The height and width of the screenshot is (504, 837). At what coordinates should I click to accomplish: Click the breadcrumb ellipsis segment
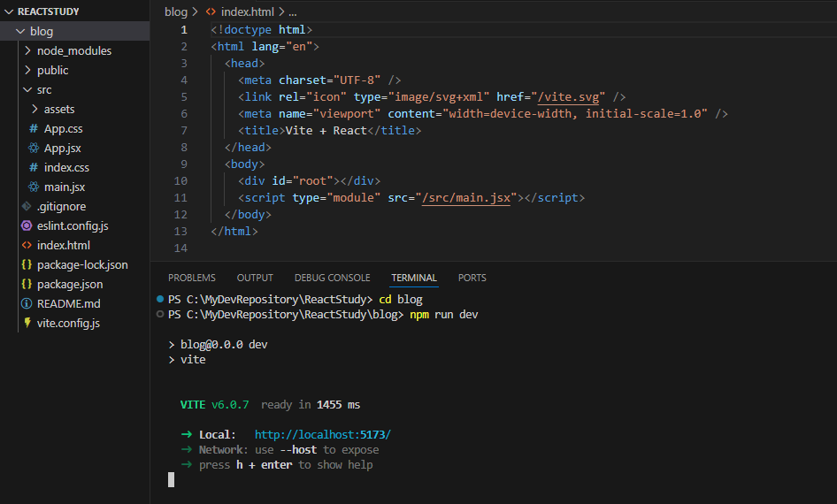click(293, 11)
